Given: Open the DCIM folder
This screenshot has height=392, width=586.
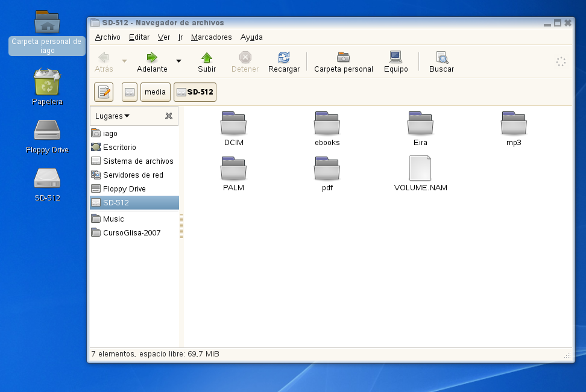Looking at the screenshot, I should click(x=233, y=123).
